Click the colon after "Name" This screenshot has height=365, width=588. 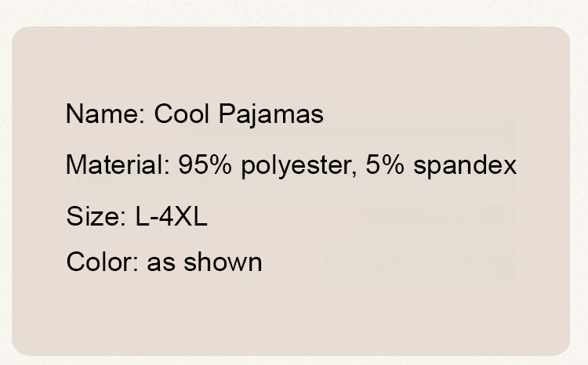142,116
